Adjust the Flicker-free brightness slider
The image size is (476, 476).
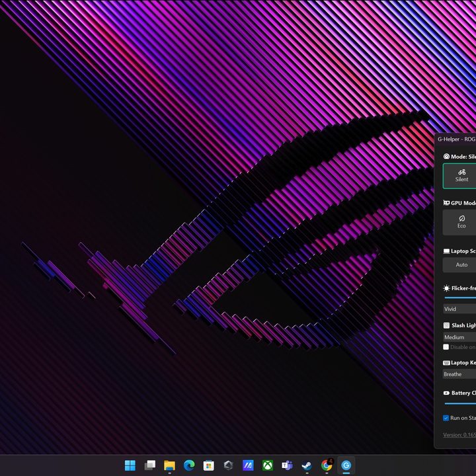point(460,297)
